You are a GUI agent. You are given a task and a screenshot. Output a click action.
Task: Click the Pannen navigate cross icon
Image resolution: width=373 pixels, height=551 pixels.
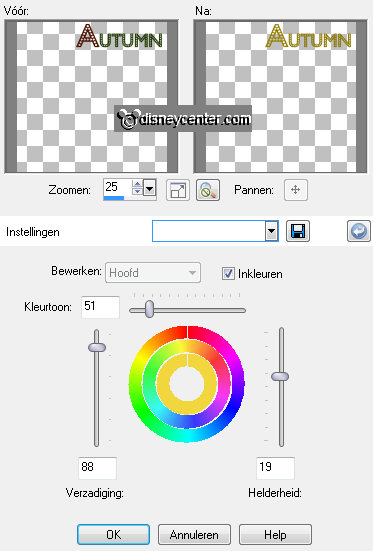[x=296, y=190]
